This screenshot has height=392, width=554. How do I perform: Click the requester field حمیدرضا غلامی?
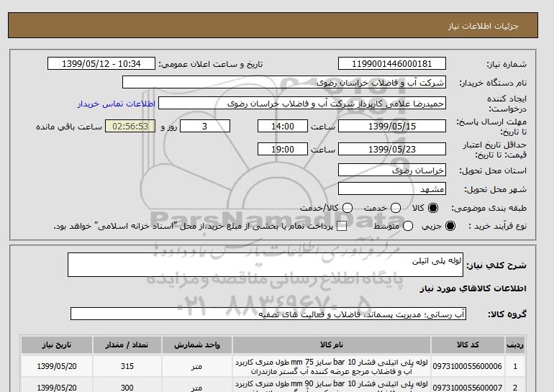click(302, 104)
